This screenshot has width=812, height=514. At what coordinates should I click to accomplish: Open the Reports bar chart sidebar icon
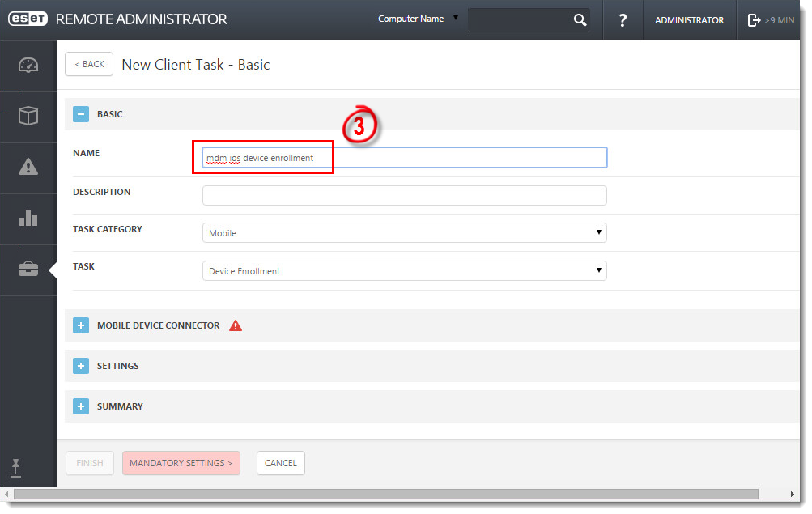click(28, 218)
